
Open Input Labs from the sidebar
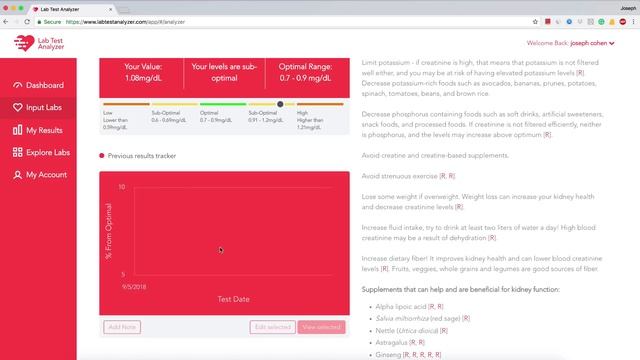38,107
